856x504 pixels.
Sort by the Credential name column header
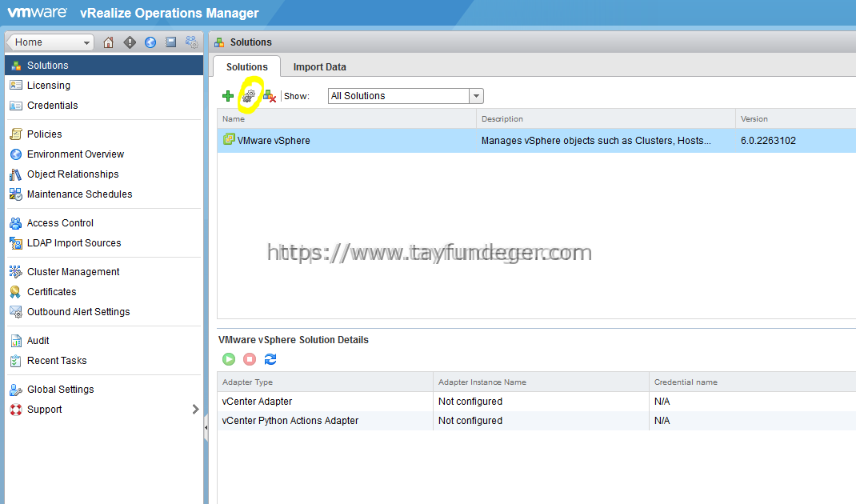point(753,382)
